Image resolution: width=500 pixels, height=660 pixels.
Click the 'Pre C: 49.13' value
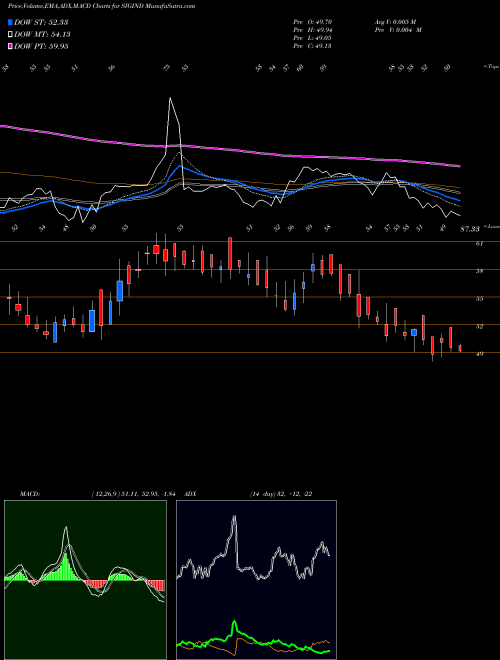click(313, 46)
